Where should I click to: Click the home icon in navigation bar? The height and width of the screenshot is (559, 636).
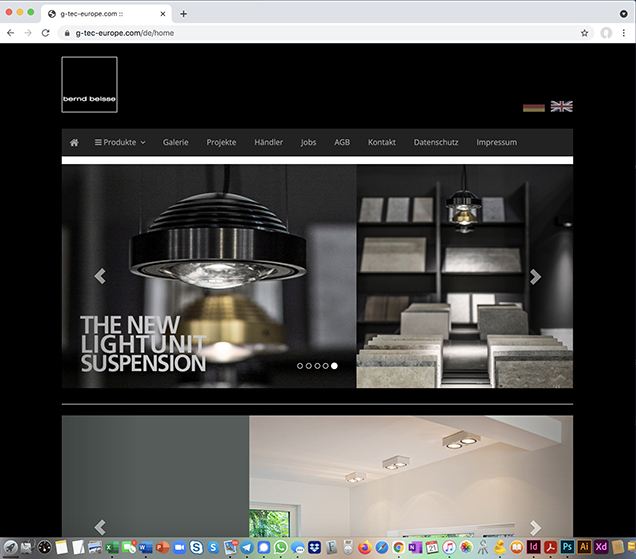click(74, 142)
